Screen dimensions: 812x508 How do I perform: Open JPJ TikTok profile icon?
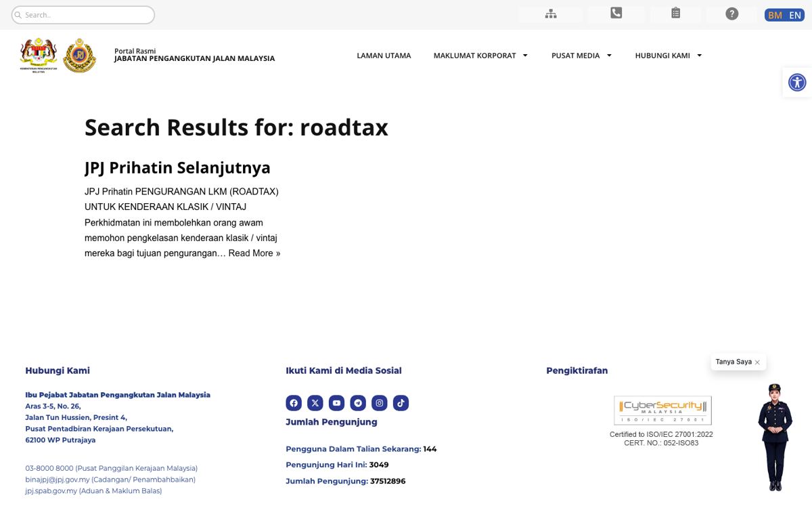401,403
